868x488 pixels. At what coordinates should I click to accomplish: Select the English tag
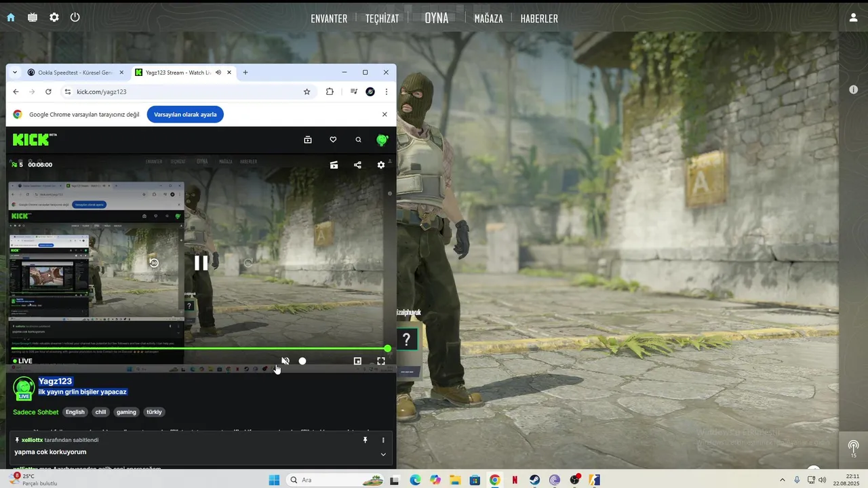(x=75, y=412)
